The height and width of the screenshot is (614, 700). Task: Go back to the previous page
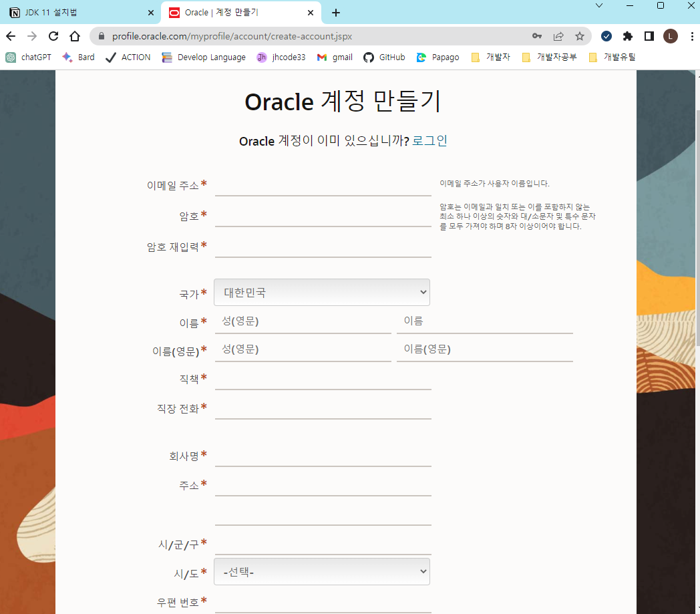(x=11, y=36)
